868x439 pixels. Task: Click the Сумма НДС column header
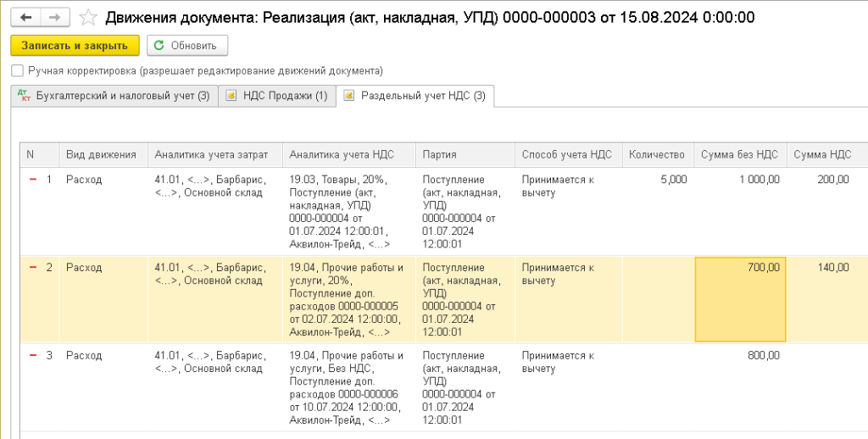click(x=827, y=155)
